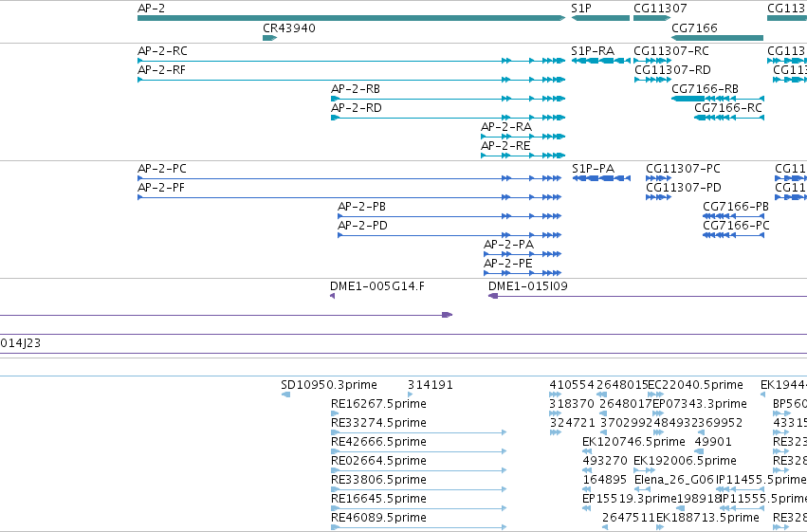The height and width of the screenshot is (532, 807).
Task: Select the 314191 feature
Action: [411, 394]
